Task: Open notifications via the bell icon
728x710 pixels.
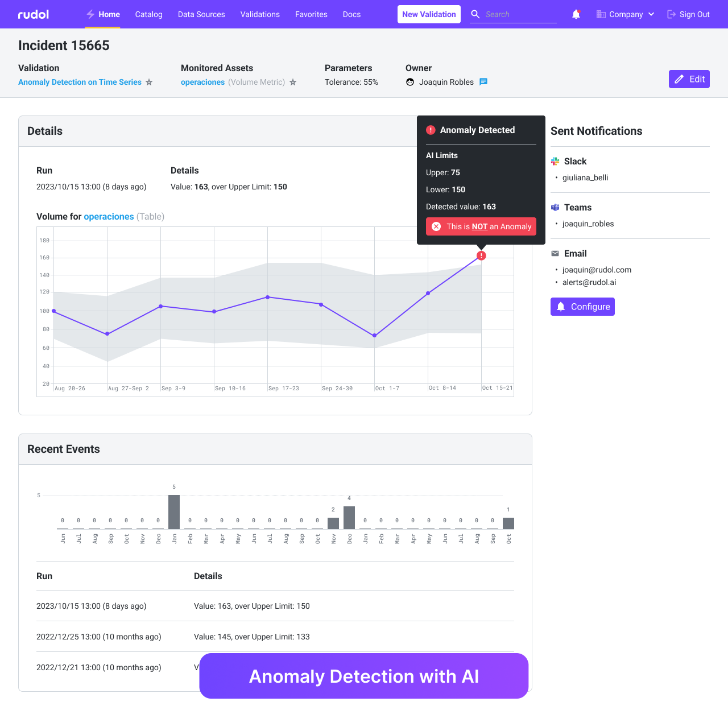Action: pos(576,14)
